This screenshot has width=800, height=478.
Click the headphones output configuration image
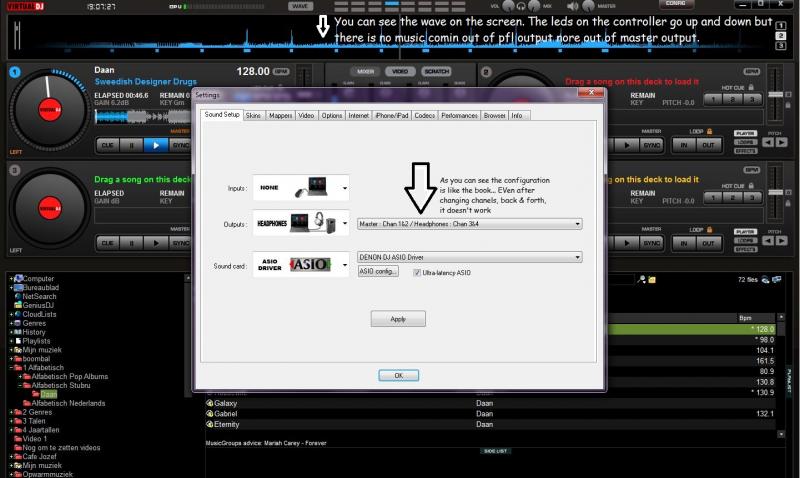(313, 223)
